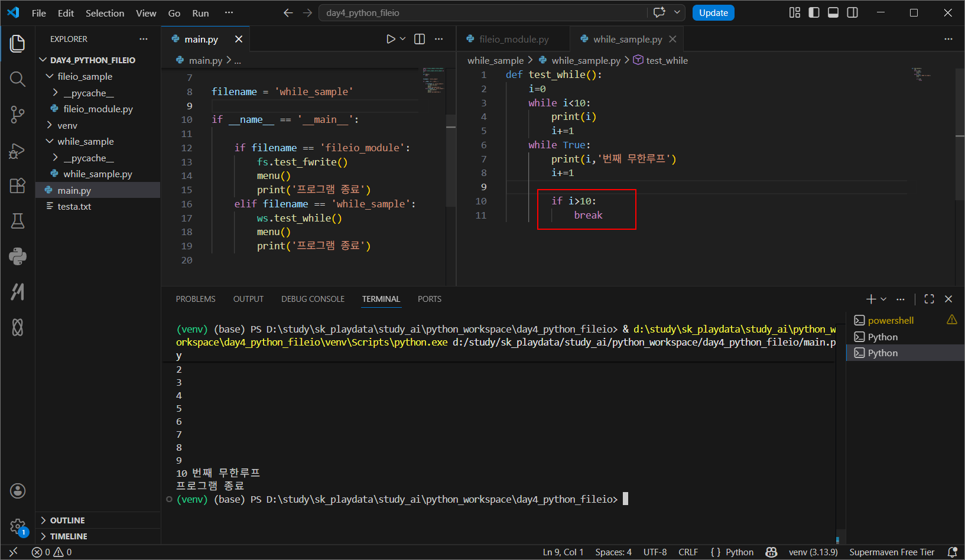Open the Search view in activity bar
The height and width of the screenshot is (560, 965).
[x=18, y=79]
